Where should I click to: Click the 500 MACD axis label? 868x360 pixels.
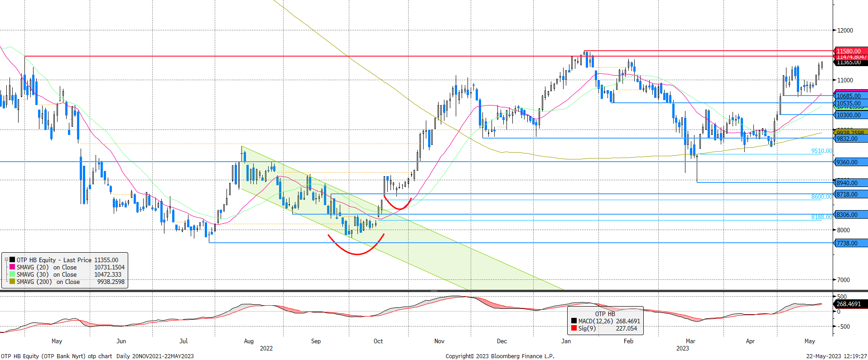click(842, 297)
